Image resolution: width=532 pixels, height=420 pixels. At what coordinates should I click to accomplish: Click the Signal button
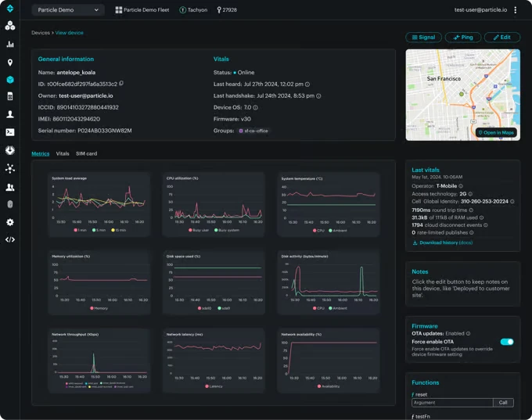[423, 37]
